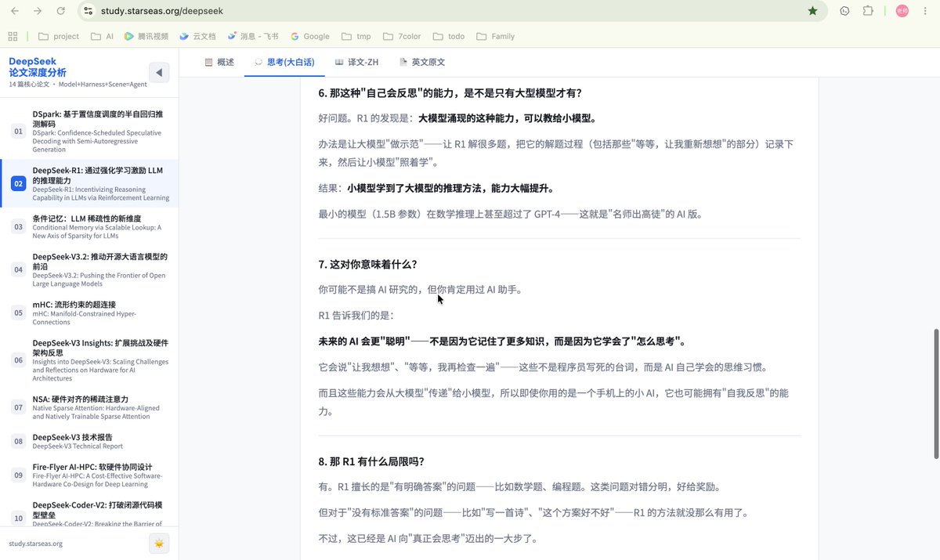940x560 pixels.
Task: Select paper 02 DeepSeek-R1 in sidebar
Action: coord(89,184)
